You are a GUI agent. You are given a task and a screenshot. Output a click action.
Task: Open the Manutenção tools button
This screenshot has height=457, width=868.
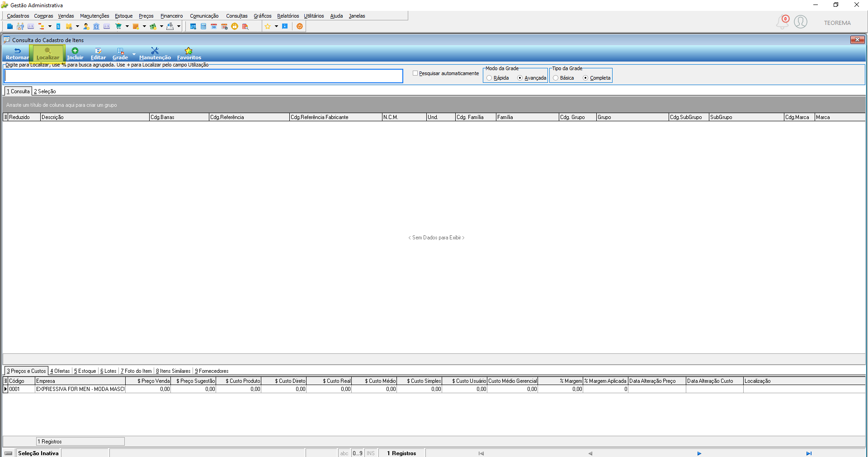(155, 54)
